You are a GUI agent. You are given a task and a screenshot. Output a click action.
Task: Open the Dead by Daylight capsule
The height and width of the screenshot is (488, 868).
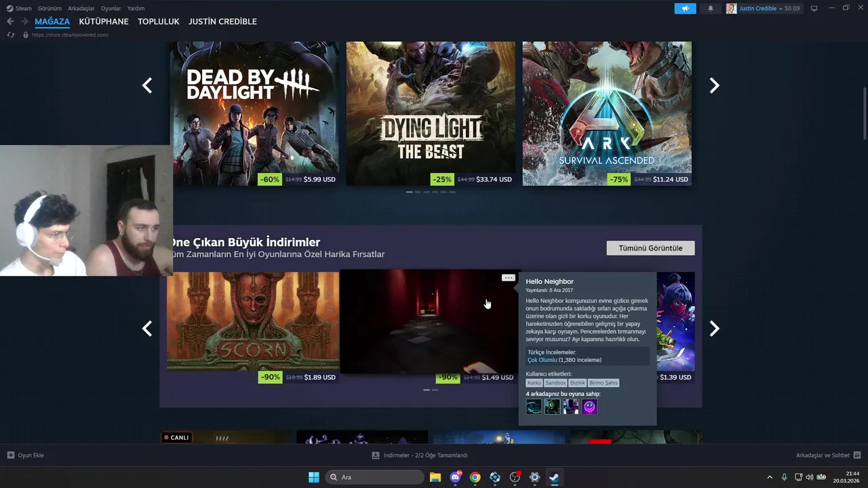(254, 113)
